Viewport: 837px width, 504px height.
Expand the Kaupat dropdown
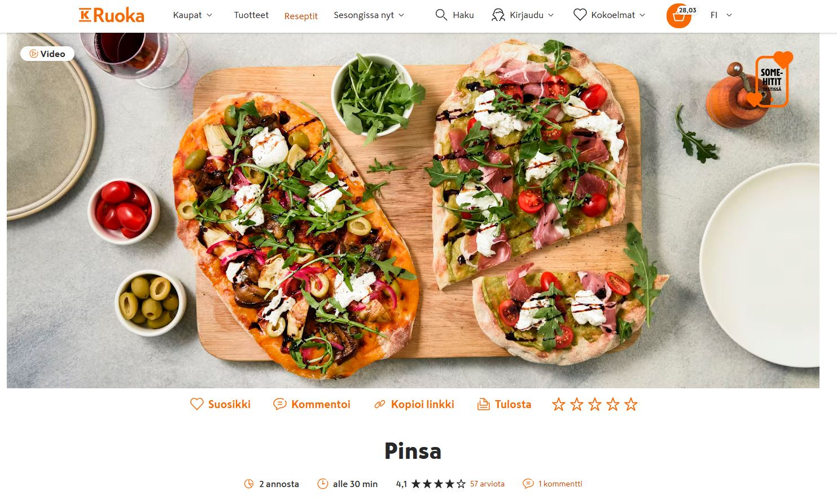pyautogui.click(x=192, y=15)
